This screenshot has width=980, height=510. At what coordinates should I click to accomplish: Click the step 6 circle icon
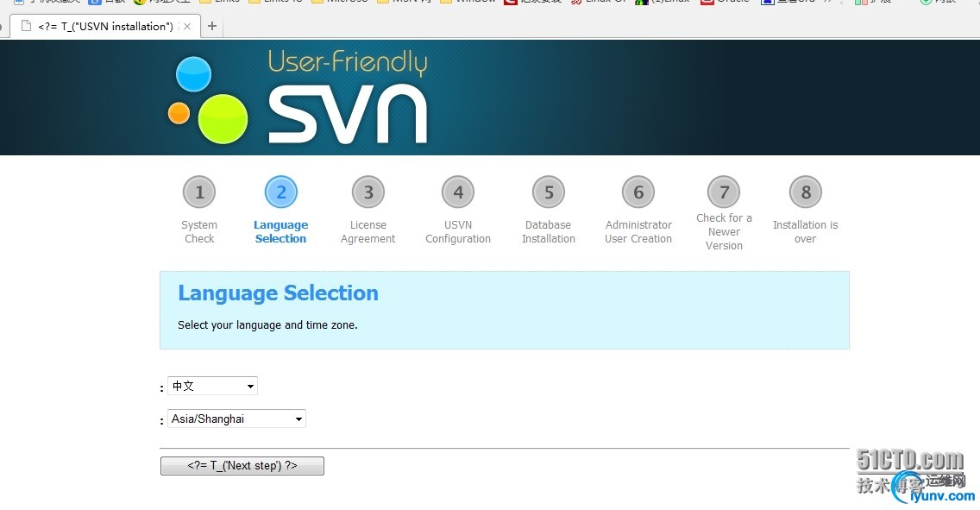[x=638, y=192]
